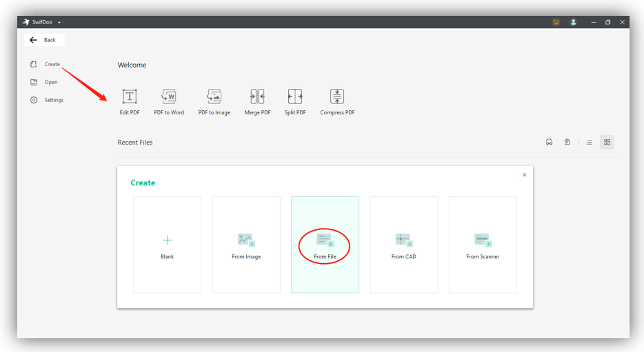Expand the SwifDoo title dropdown arrow
This screenshot has height=352, width=644.
[x=59, y=22]
